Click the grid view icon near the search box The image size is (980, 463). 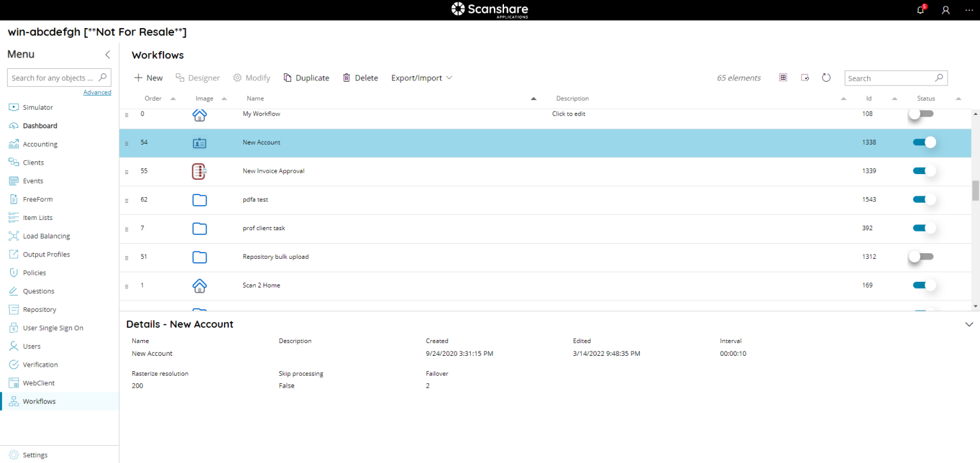783,77
